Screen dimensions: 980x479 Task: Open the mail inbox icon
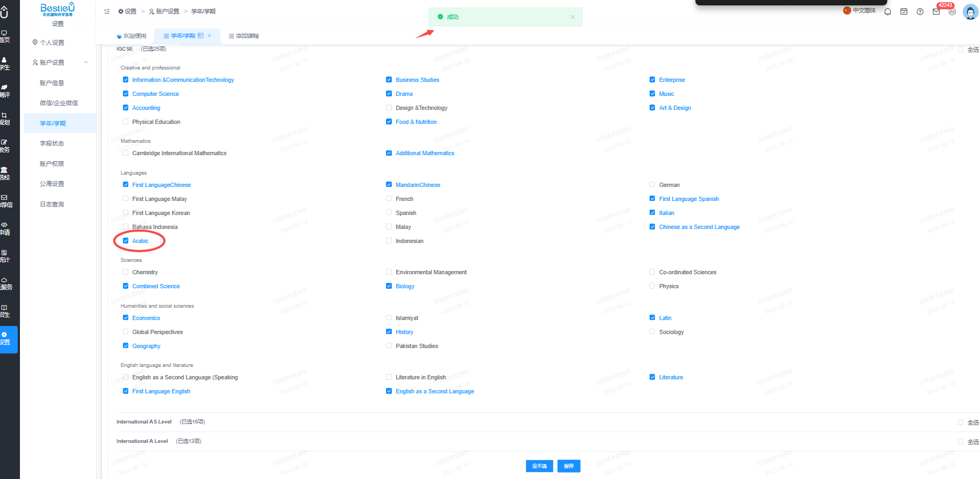(936, 11)
